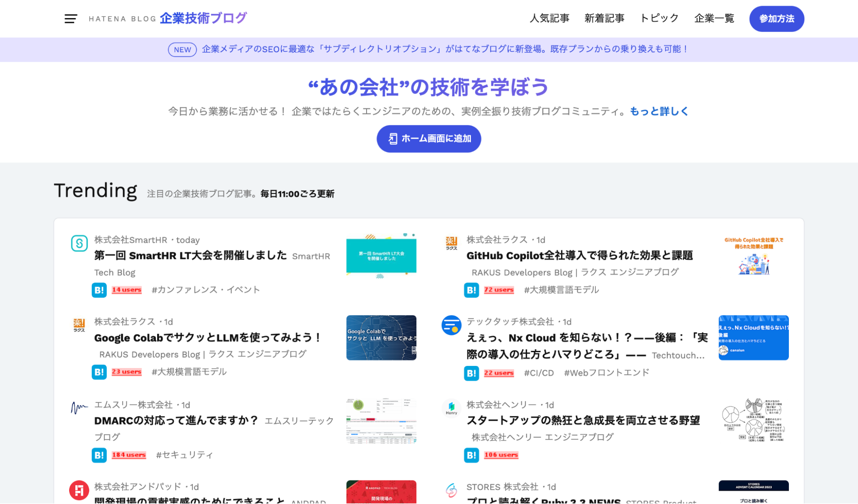
Task: Click テックタッチ company logo icon
Action: (x=452, y=325)
